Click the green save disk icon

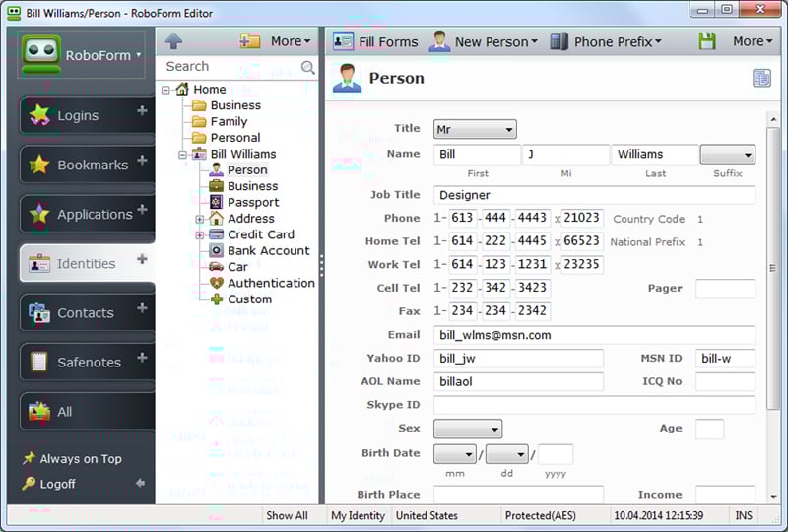point(706,41)
